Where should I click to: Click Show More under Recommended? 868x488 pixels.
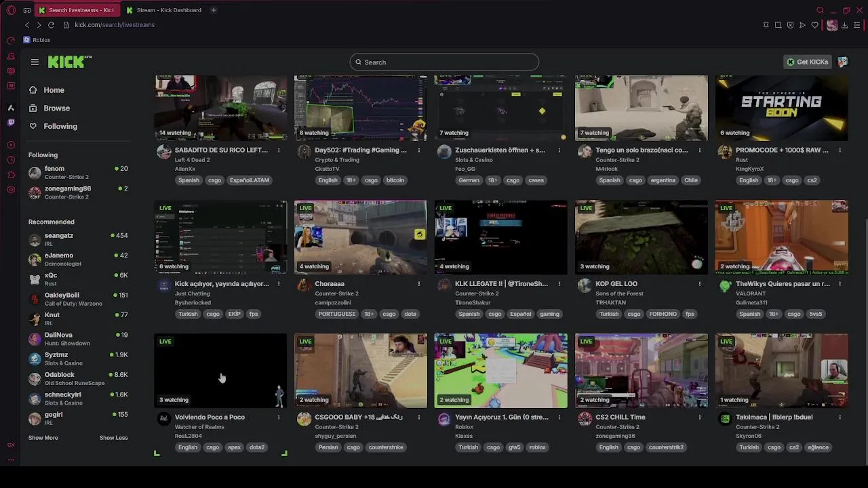point(43,438)
